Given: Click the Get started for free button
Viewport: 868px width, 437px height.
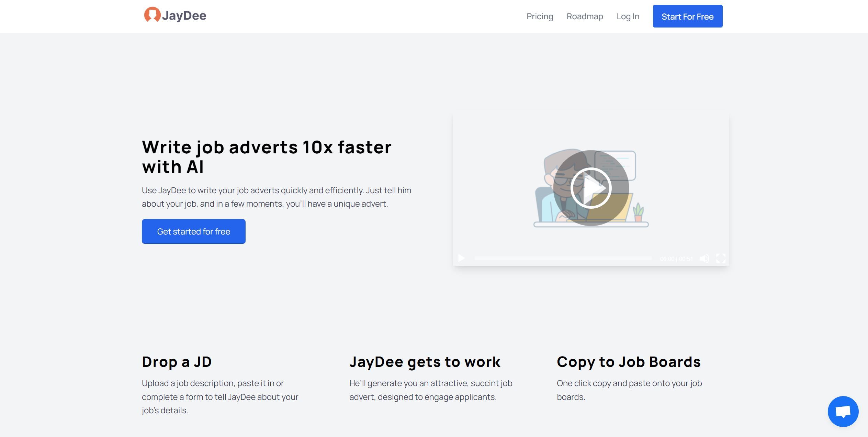Looking at the screenshot, I should [193, 231].
